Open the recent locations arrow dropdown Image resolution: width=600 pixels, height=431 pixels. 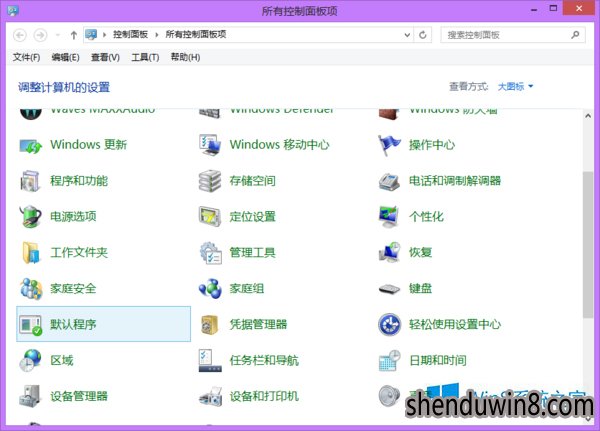pyautogui.click(x=58, y=35)
